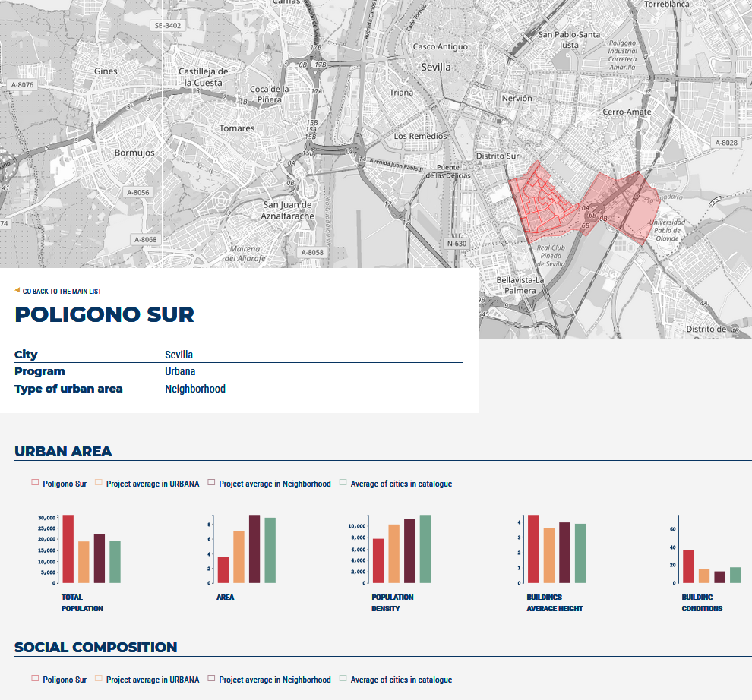Click the 'Neighborhood' type of urban area value
The height and width of the screenshot is (700, 752).
pyautogui.click(x=195, y=389)
